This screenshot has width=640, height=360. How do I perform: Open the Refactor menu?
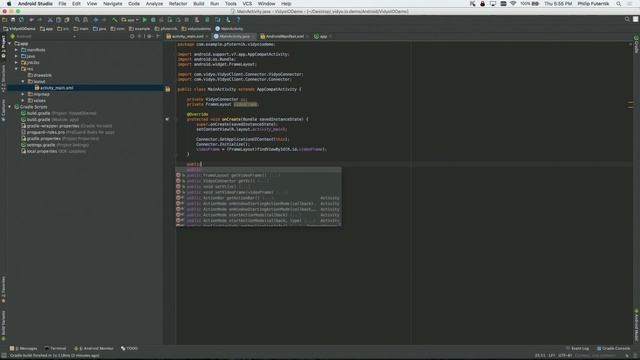pyautogui.click(x=178, y=4)
